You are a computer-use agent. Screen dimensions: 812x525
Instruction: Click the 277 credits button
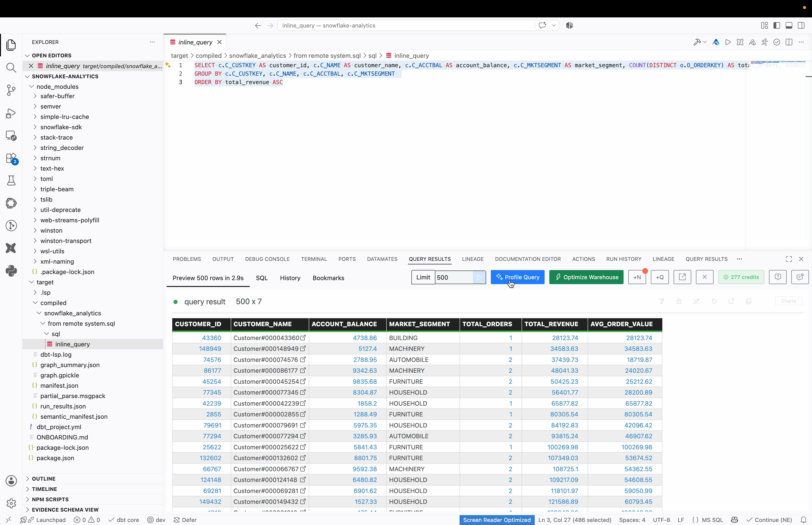point(741,277)
